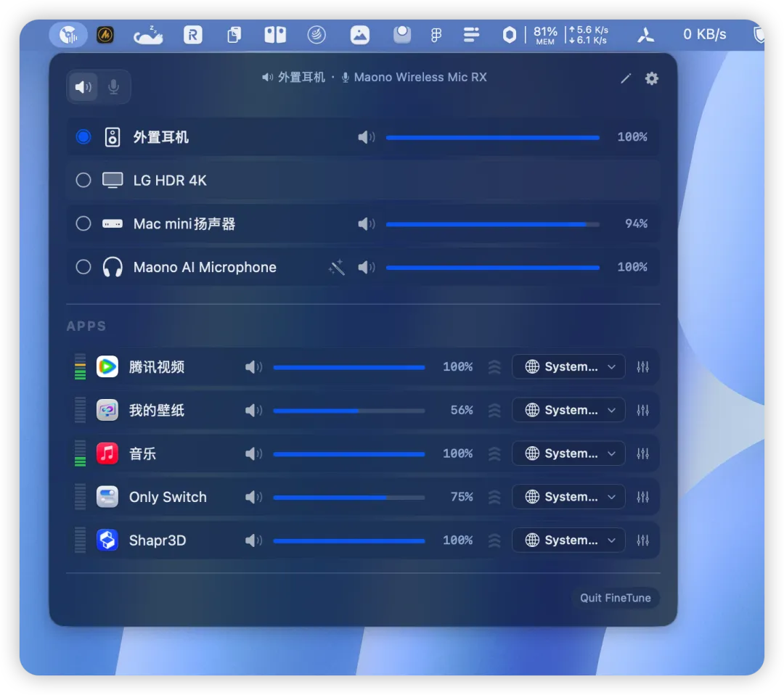Open the sleeping whale menu bar icon

coord(148,35)
